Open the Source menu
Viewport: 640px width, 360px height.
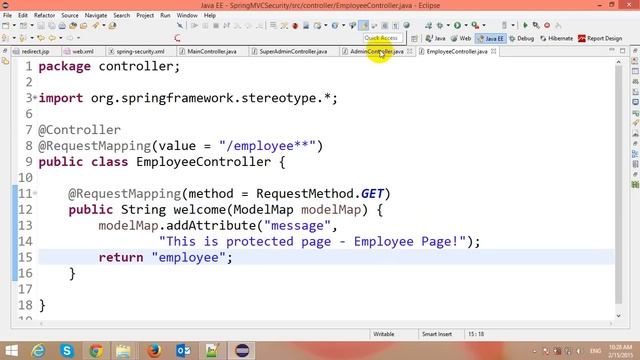point(70,15)
